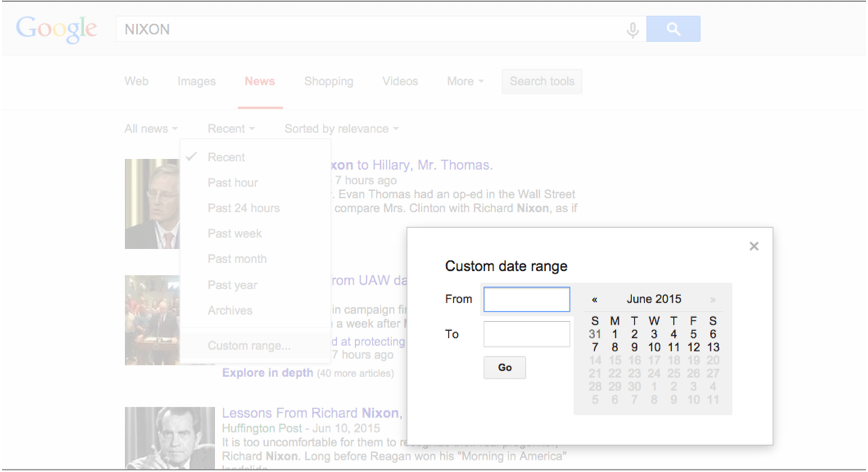This screenshot has height=472, width=868.
Task: Pick June 6 in the calendar
Action: tap(713, 334)
